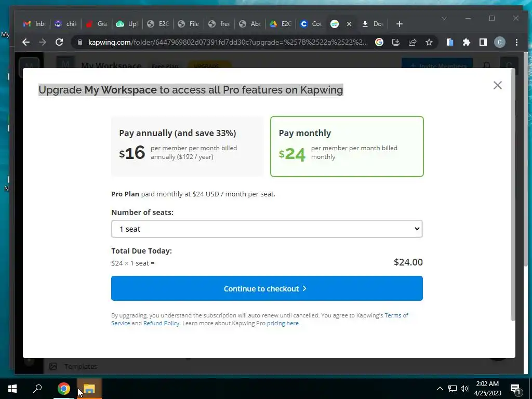532x399 pixels.
Task: Open the notification center icon
Action: click(515, 389)
